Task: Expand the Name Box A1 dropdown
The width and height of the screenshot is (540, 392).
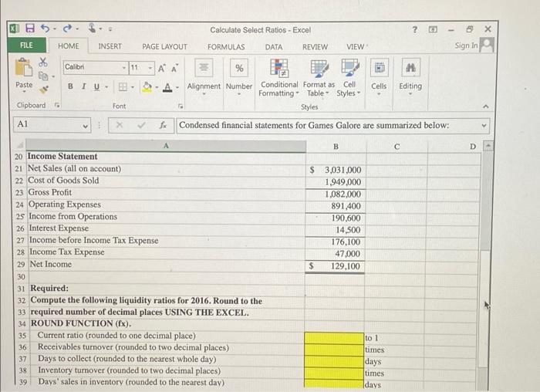Action: [x=85, y=126]
